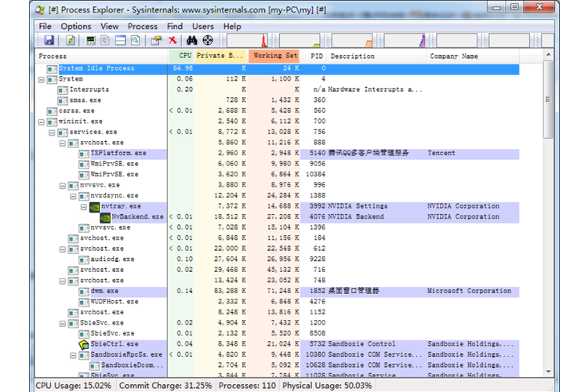Click the vertical scrollbar thumb
588x392 pixels.
click(549, 99)
